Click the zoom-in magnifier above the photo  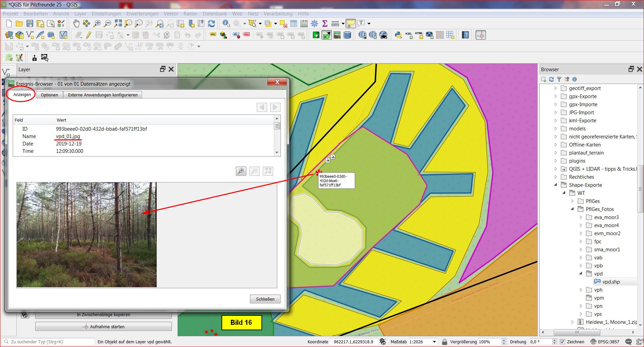click(241, 171)
